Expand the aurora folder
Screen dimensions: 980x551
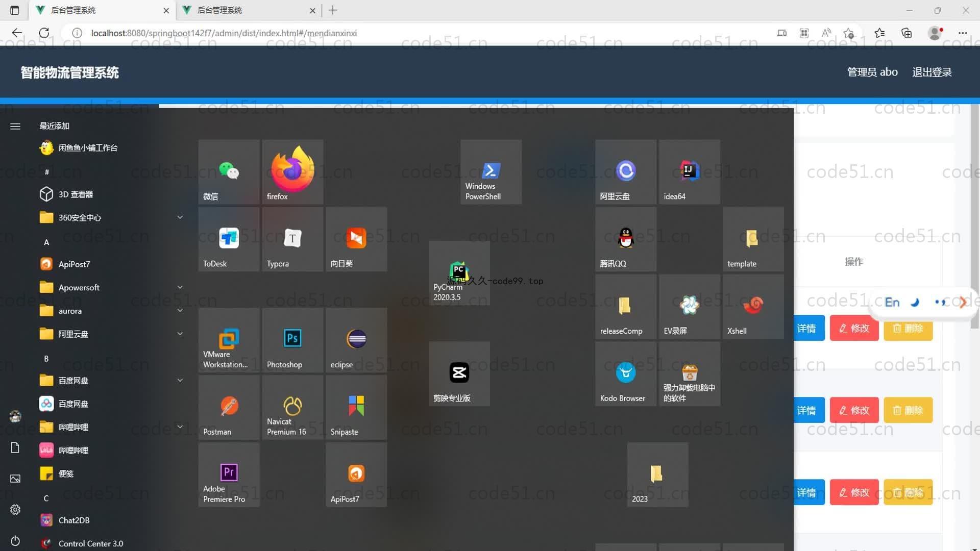111,311
